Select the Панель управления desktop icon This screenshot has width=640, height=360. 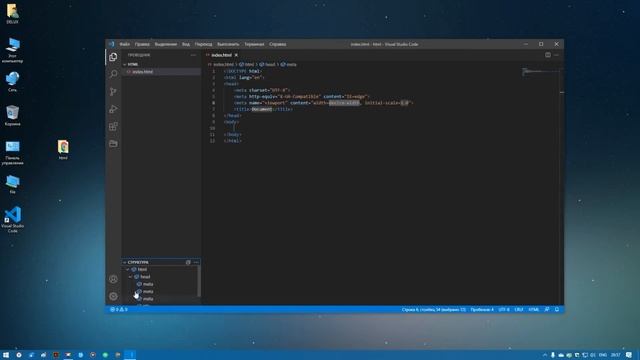[12, 153]
